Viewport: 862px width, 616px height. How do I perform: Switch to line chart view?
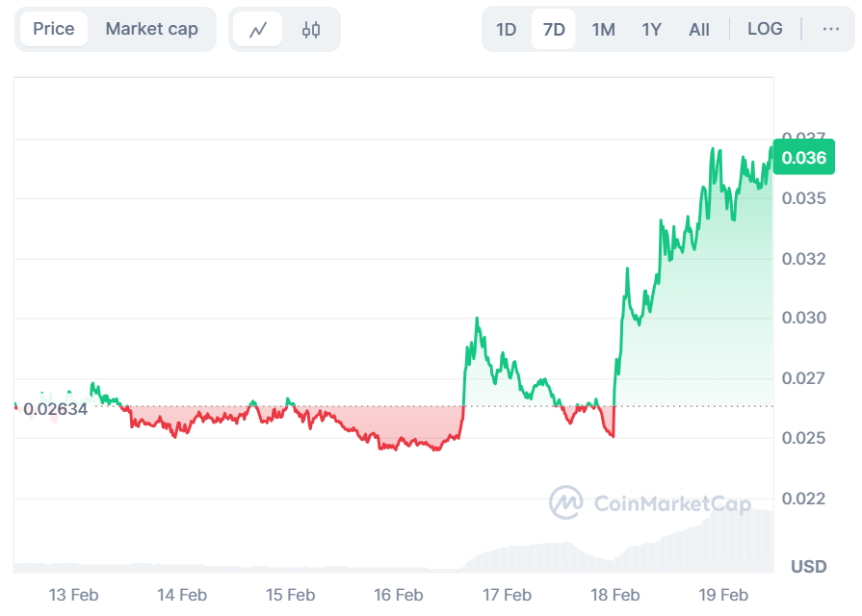pyautogui.click(x=258, y=30)
